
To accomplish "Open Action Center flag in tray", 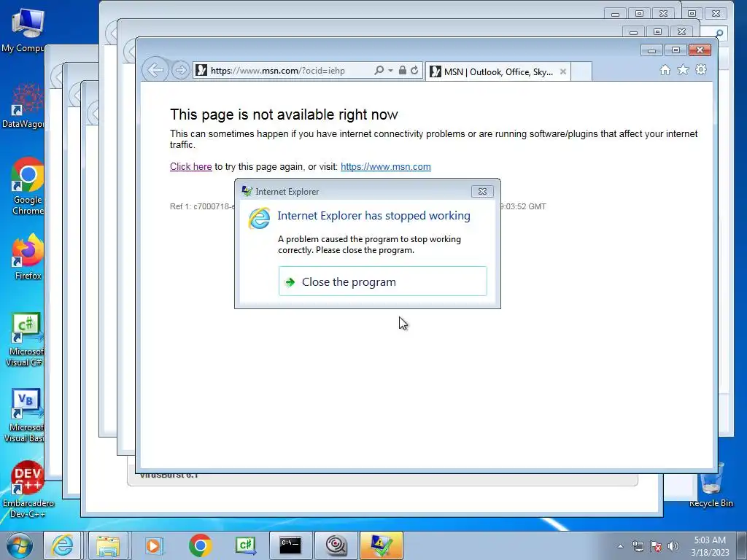I will (656, 546).
